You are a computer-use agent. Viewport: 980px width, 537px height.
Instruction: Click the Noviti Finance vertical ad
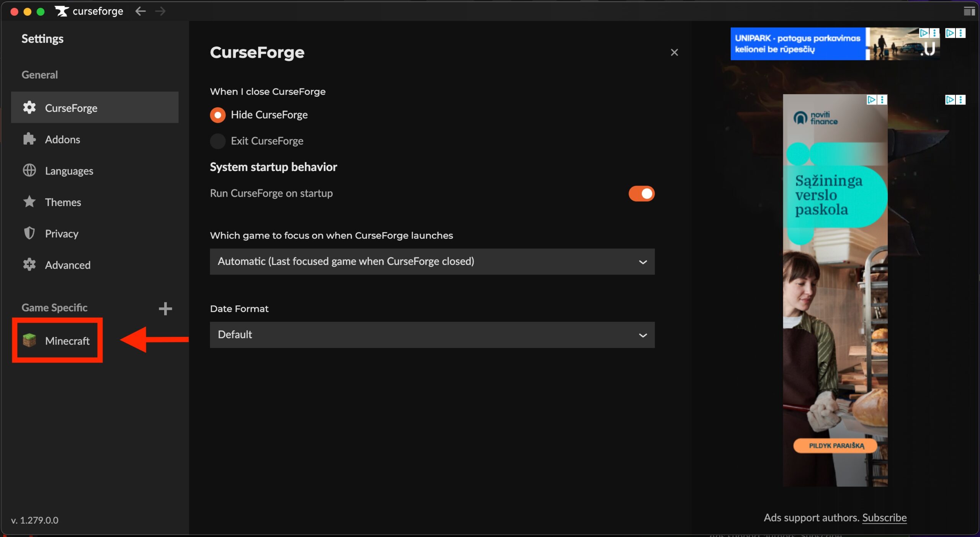(x=835, y=291)
